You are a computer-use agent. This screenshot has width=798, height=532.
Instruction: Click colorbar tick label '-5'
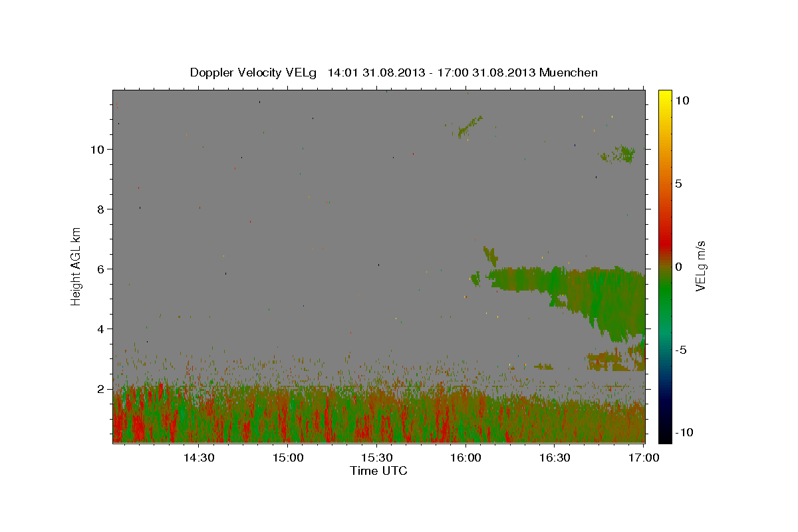pos(680,350)
